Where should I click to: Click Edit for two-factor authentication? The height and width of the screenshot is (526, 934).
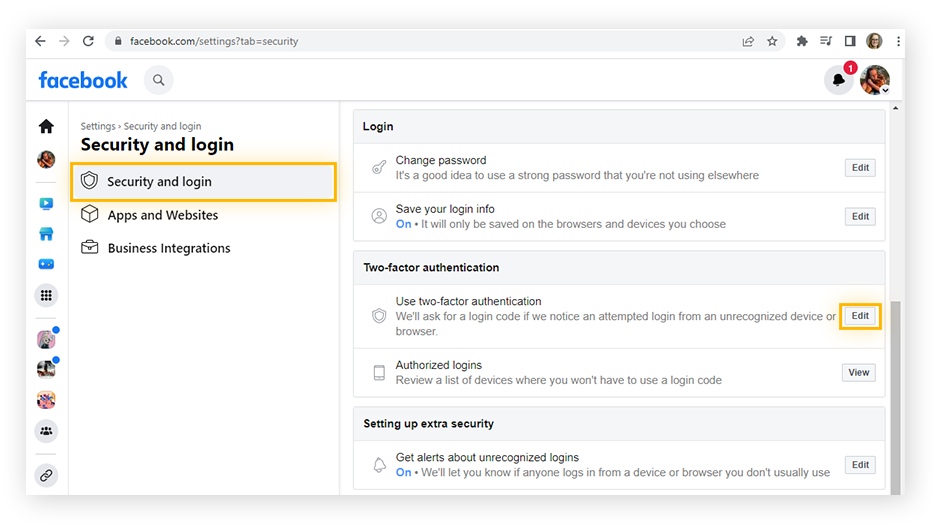tap(860, 316)
